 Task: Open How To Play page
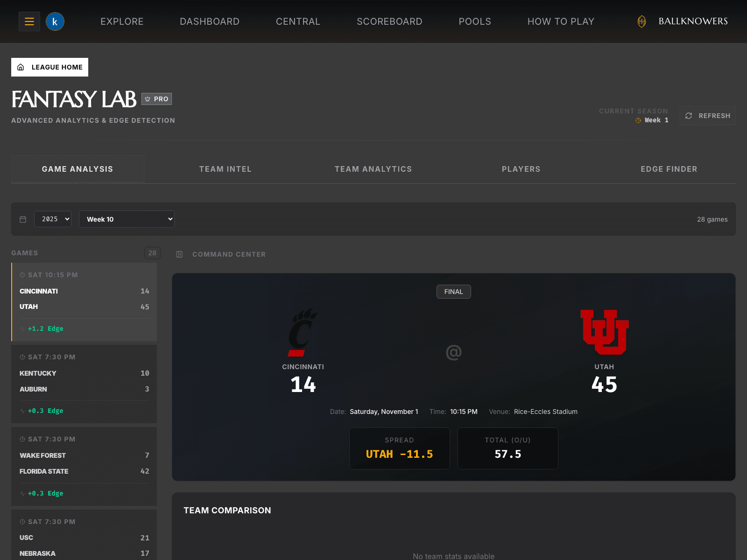coord(561,21)
